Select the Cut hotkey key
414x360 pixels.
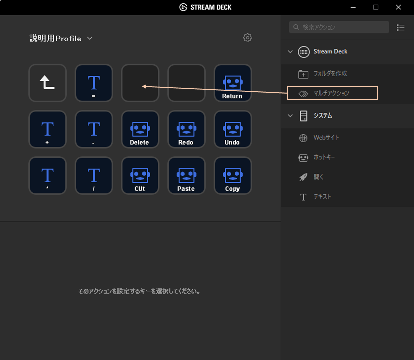pos(140,176)
